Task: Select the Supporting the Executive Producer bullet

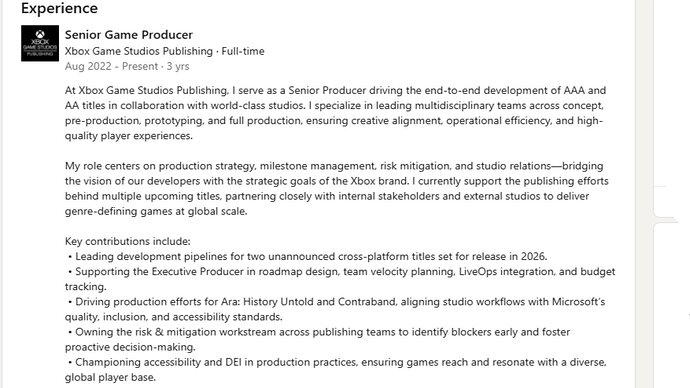Action: pyautogui.click(x=340, y=279)
